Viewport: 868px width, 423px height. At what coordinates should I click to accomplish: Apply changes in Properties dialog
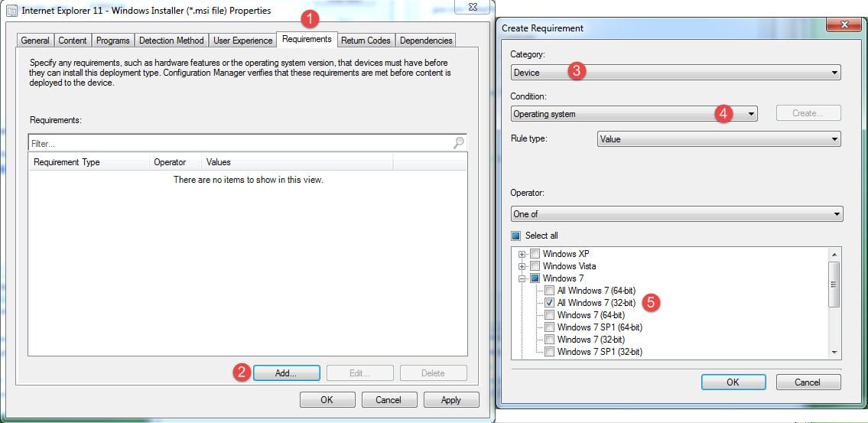pos(451,400)
